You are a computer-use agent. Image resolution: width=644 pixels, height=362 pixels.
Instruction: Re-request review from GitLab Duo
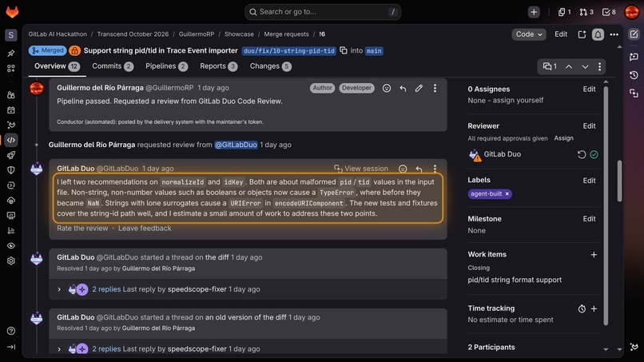tap(582, 154)
